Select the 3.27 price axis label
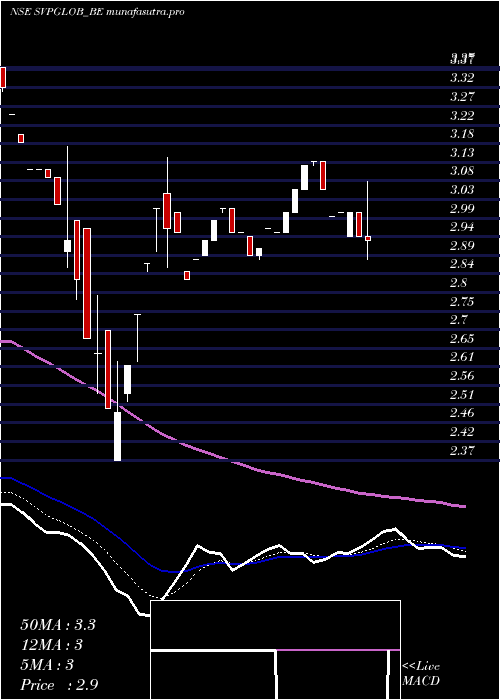The height and width of the screenshot is (700, 500). [x=462, y=97]
